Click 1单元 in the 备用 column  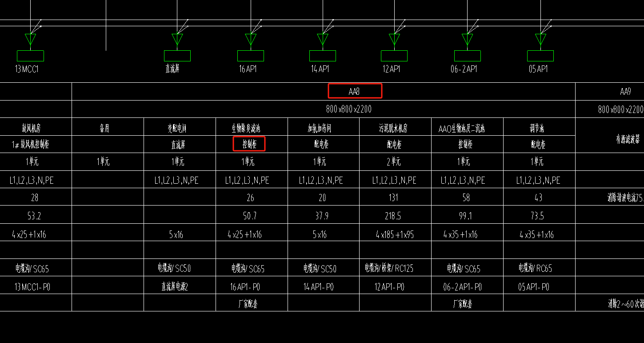(x=103, y=161)
